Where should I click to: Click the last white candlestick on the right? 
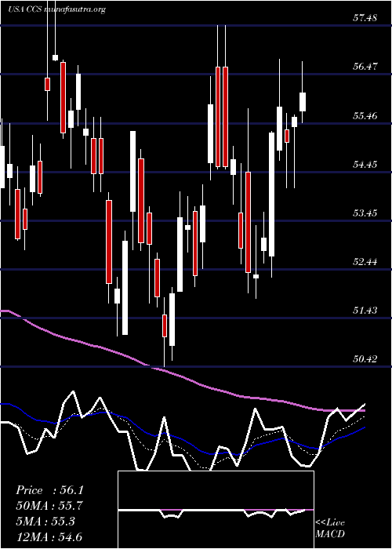[303, 102]
